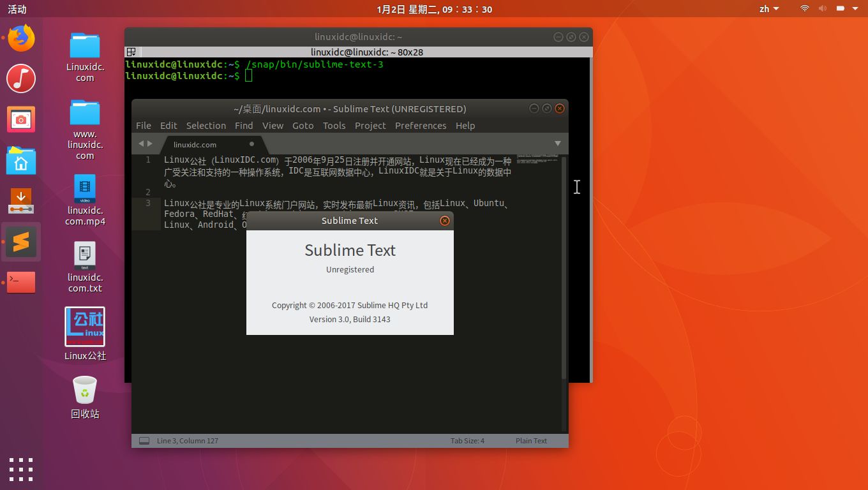The height and width of the screenshot is (490, 868).
Task: Click Line 3, Column 127 status text
Action: tap(188, 441)
